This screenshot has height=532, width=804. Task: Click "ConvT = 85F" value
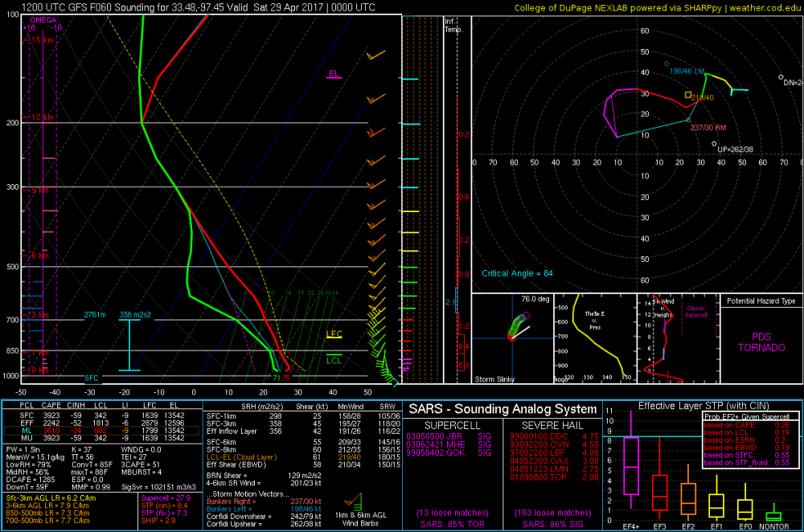92,464
